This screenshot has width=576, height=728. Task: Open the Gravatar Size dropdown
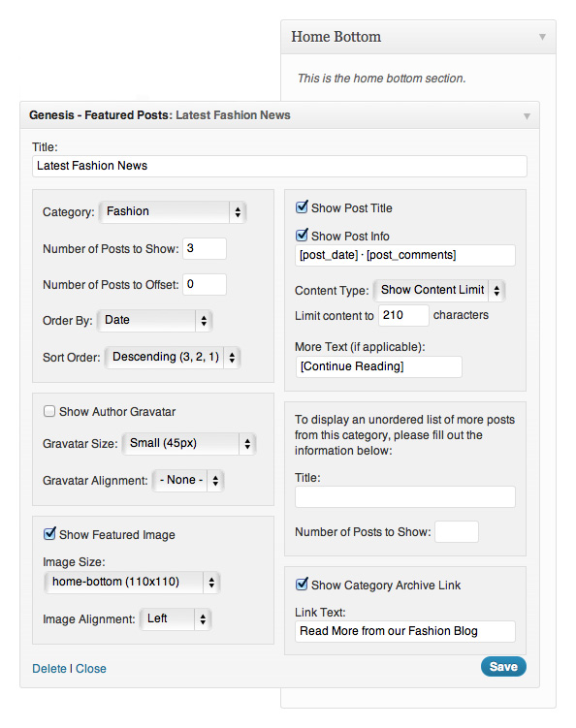coord(189,443)
